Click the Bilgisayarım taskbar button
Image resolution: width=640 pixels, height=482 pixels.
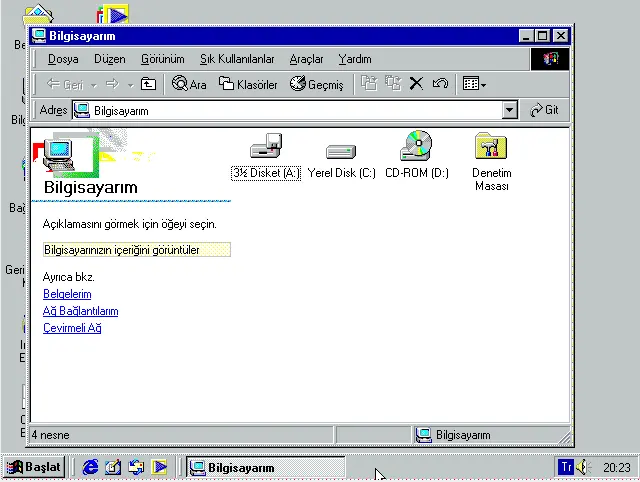pos(266,467)
